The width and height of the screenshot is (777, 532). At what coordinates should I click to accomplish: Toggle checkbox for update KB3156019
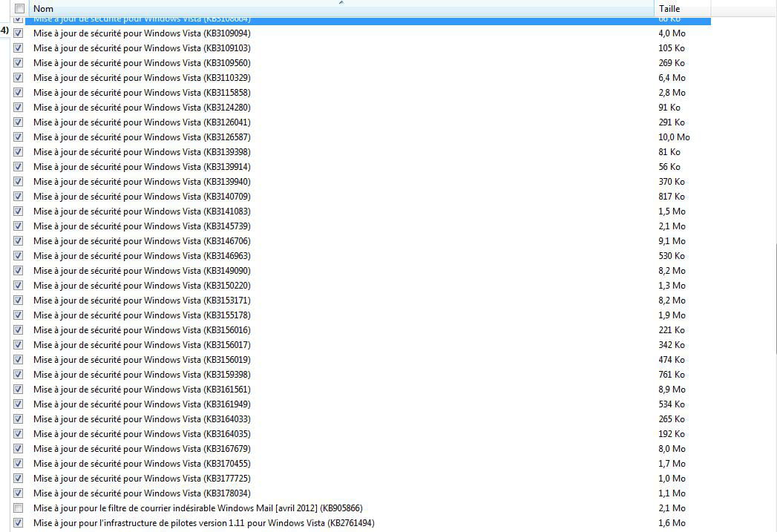click(x=19, y=360)
